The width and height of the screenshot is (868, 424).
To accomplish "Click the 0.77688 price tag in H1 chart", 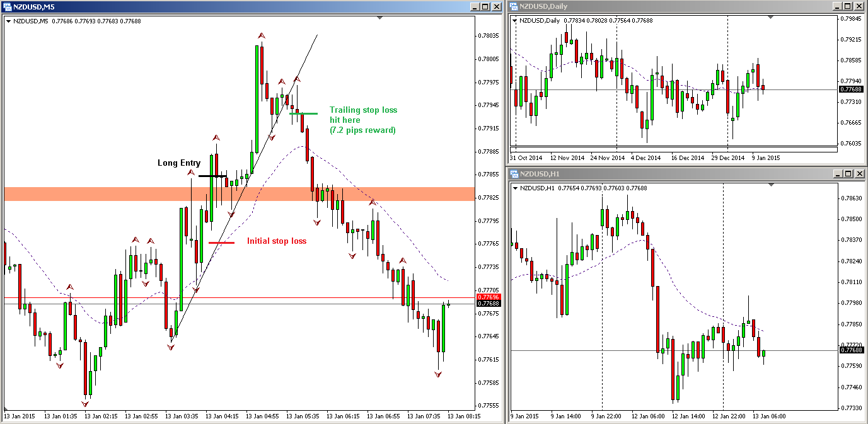I will [851, 350].
